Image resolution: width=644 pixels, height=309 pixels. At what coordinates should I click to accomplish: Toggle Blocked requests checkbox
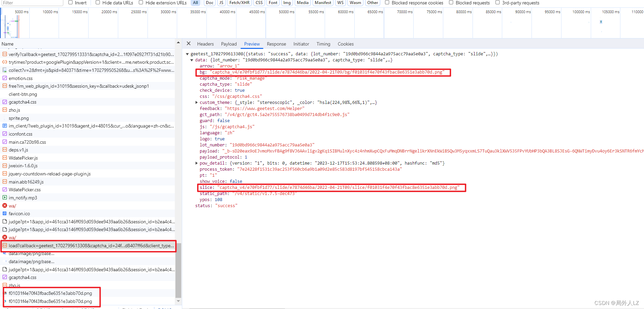pyautogui.click(x=451, y=2)
